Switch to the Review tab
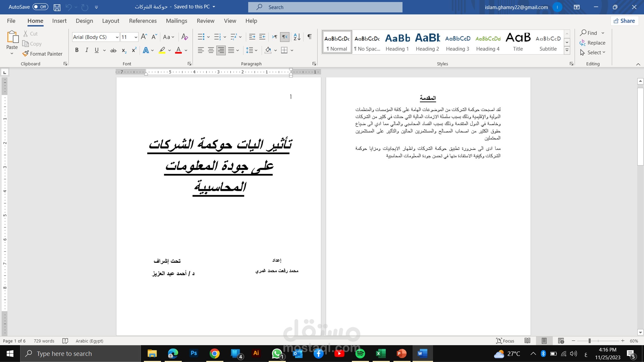644x362 pixels. click(x=205, y=21)
